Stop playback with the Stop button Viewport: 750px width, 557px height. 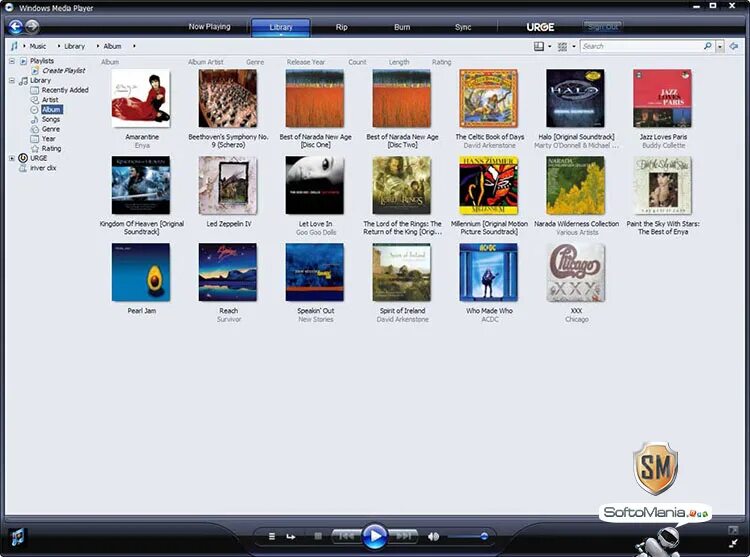[318, 536]
